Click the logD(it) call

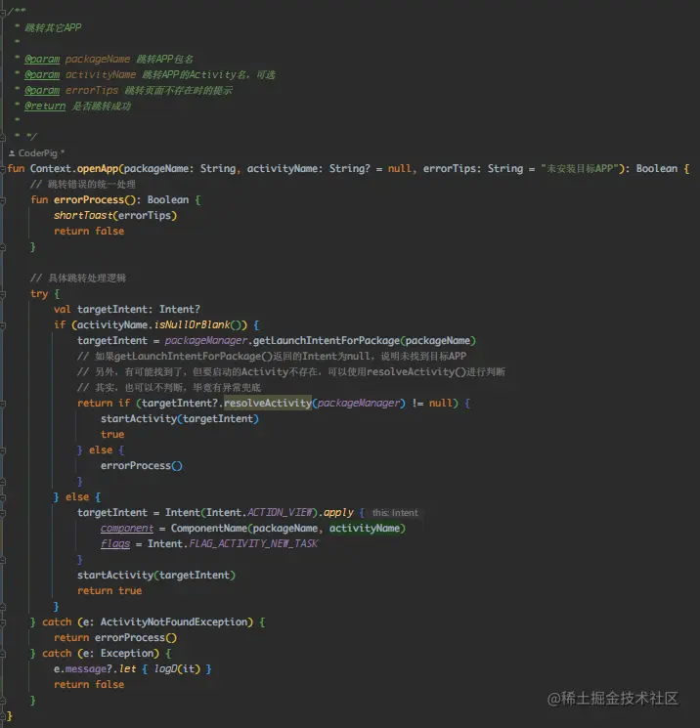(177, 668)
